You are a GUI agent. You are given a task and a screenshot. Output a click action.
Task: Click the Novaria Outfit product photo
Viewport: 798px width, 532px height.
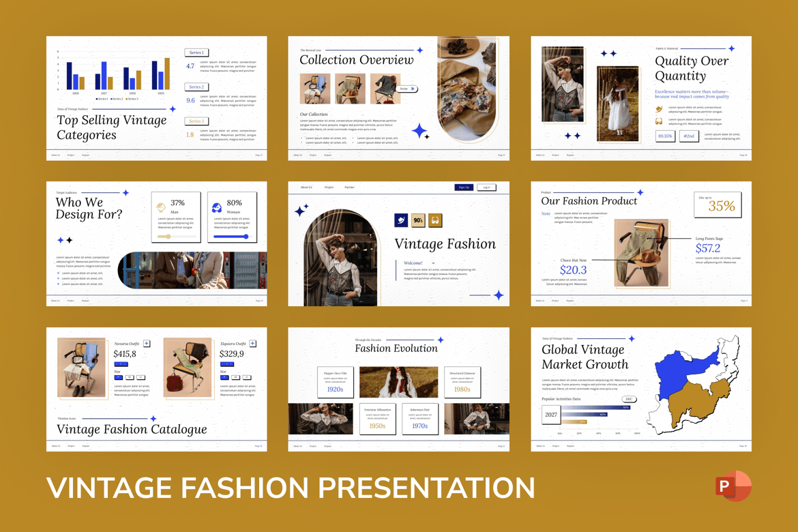[81, 367]
